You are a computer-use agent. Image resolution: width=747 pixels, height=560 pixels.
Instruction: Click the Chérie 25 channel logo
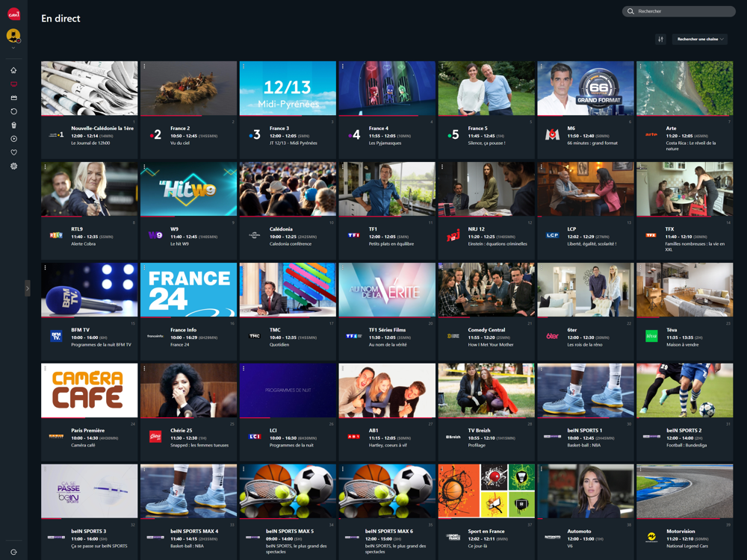click(155, 436)
